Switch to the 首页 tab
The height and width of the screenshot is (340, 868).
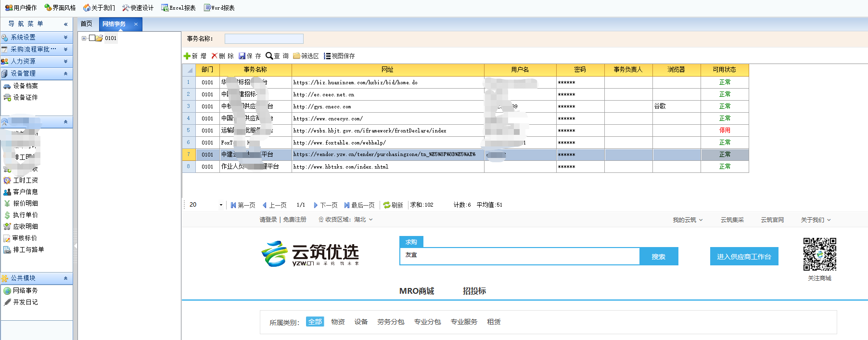pyautogui.click(x=86, y=24)
